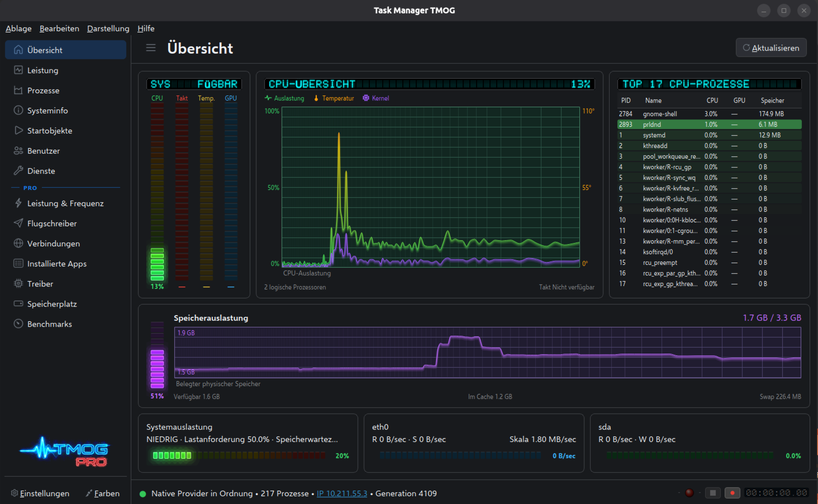Sort processes by the Speicher column header
Image resolution: width=818 pixels, height=504 pixels.
coord(772,101)
